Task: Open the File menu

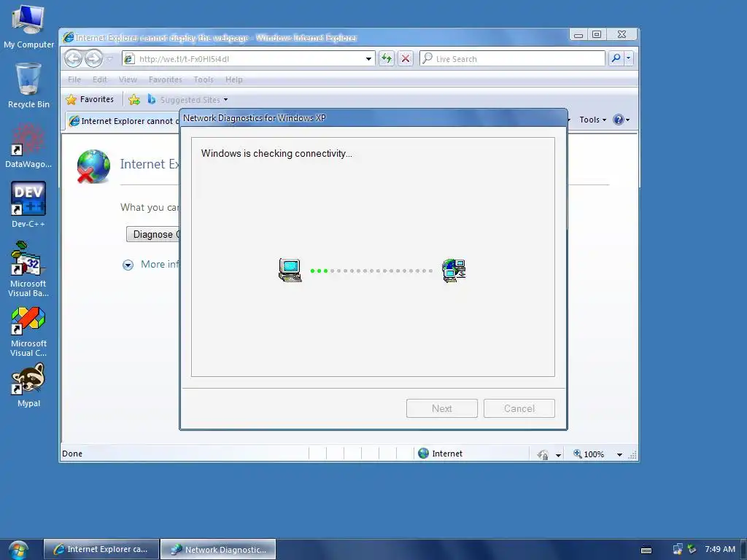Action: coord(74,79)
